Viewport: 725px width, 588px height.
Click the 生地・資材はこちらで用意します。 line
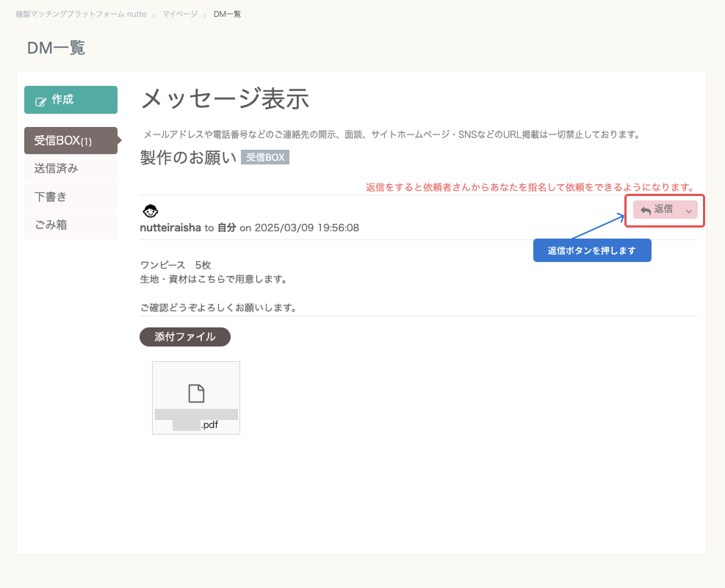click(215, 279)
